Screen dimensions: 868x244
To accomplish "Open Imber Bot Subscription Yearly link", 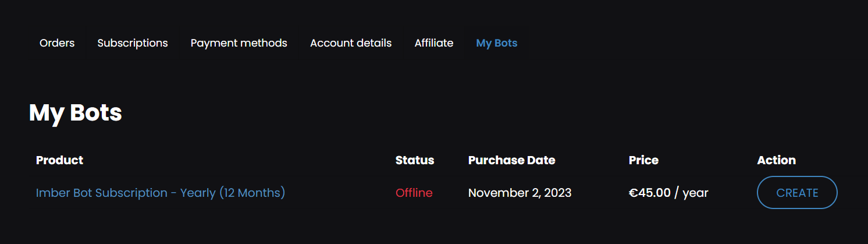I will [x=160, y=193].
